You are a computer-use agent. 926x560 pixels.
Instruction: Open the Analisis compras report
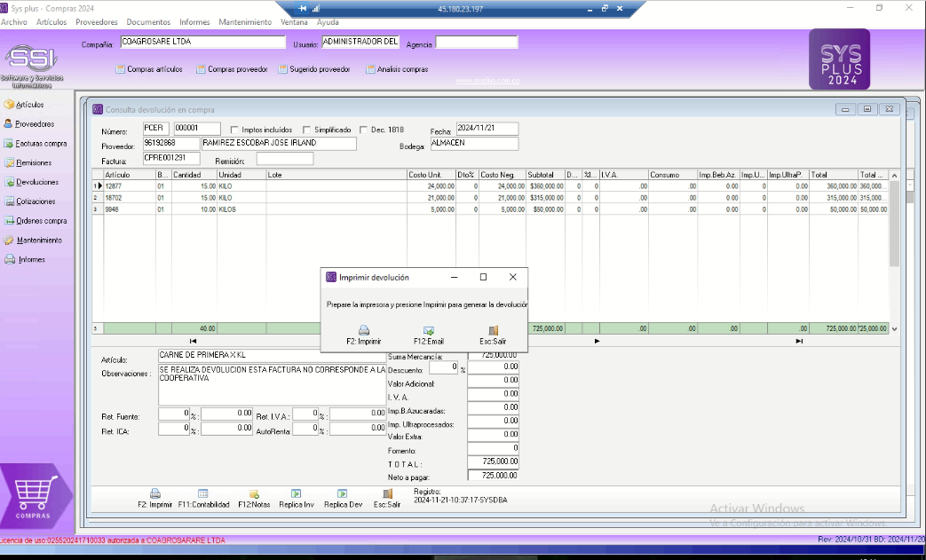pyautogui.click(x=397, y=69)
